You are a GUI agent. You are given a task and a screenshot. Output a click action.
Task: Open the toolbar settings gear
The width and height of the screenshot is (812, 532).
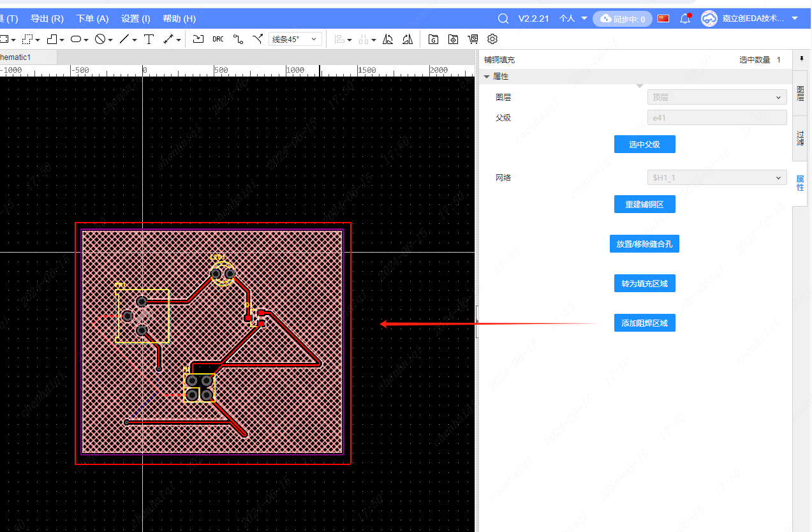492,40
